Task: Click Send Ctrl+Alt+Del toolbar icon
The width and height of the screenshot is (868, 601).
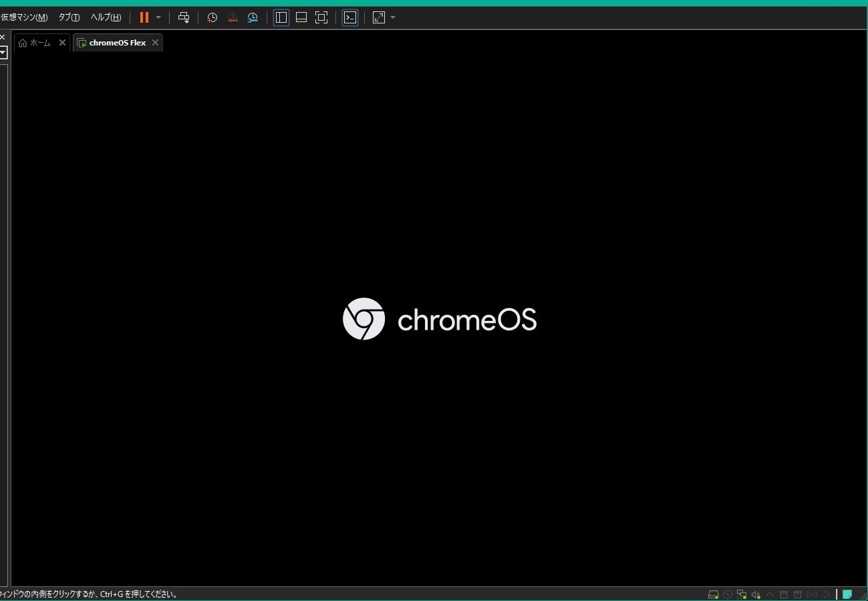Action: 184,17
